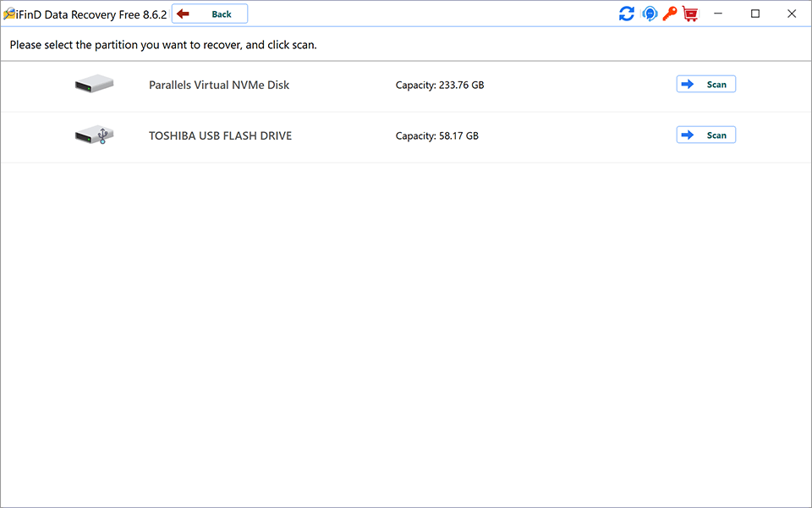This screenshot has height=508, width=812.
Task: Select the Parallels Virtual NVMe Disk drive icon
Action: coord(94,84)
